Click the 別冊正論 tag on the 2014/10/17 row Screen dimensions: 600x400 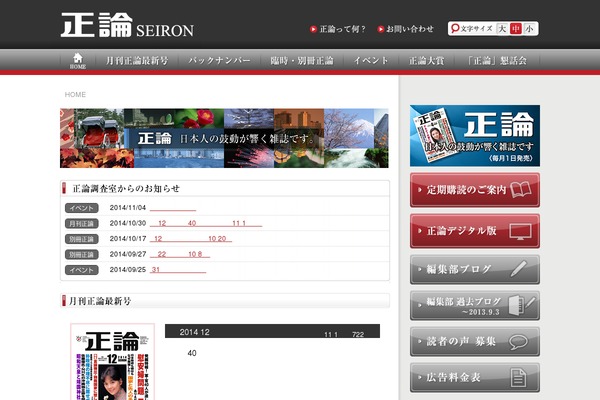coord(82,239)
